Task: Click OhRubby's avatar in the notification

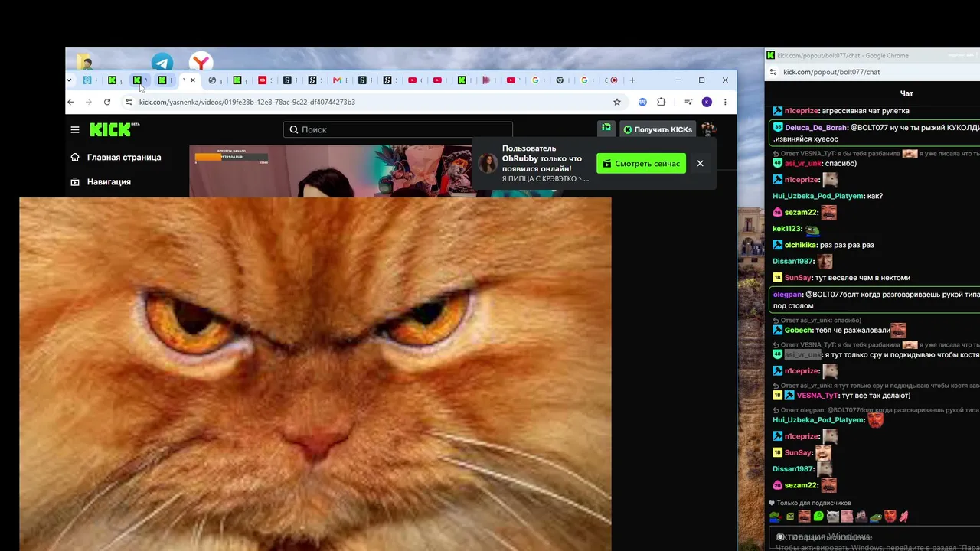Action: pyautogui.click(x=488, y=163)
